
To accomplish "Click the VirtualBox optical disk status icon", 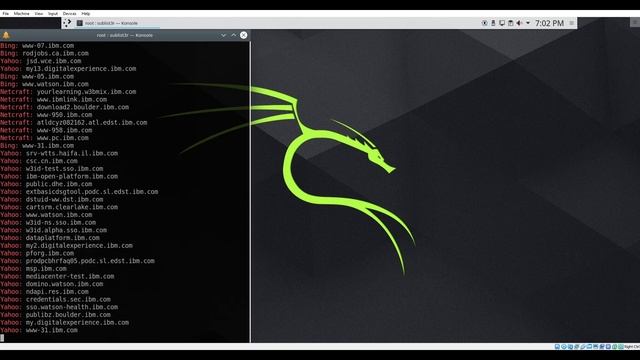I will (564, 347).
